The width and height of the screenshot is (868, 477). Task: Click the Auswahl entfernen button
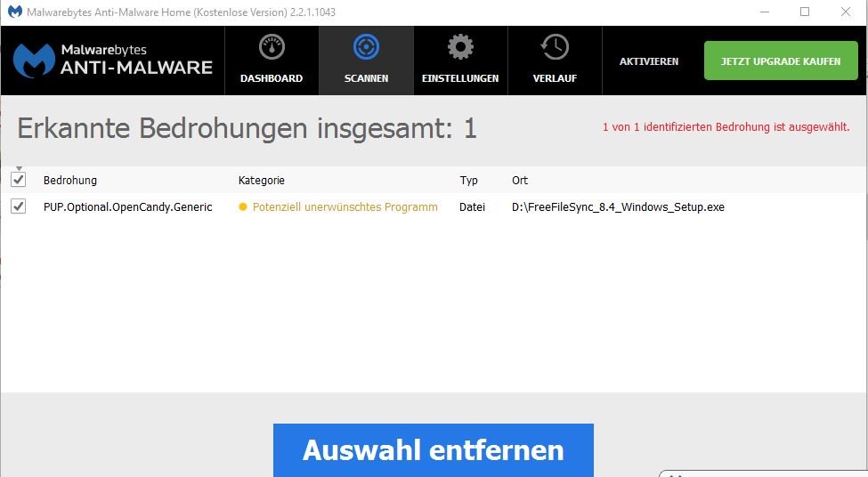434,450
